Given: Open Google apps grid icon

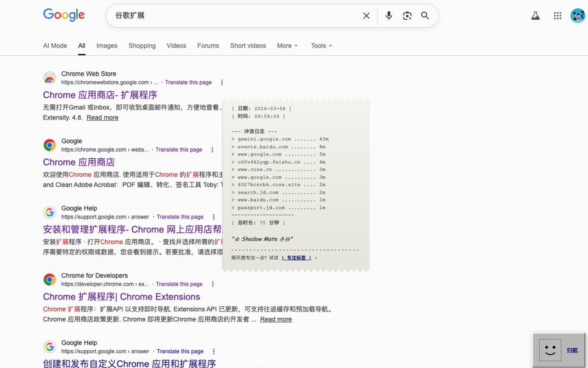Looking at the screenshot, I should (x=558, y=16).
